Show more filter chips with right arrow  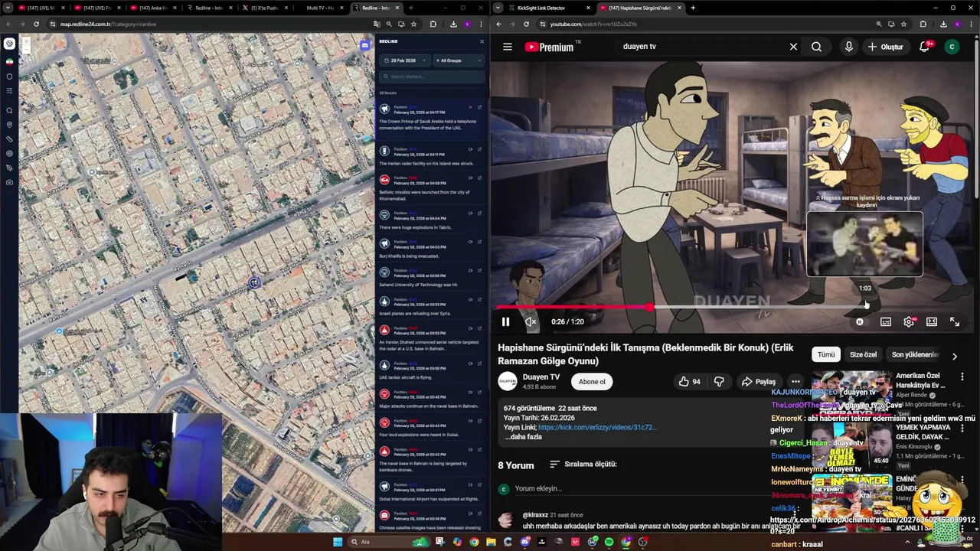point(954,356)
